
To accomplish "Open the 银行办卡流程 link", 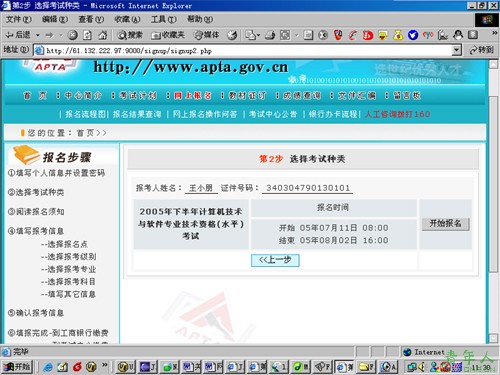I will pos(333,114).
